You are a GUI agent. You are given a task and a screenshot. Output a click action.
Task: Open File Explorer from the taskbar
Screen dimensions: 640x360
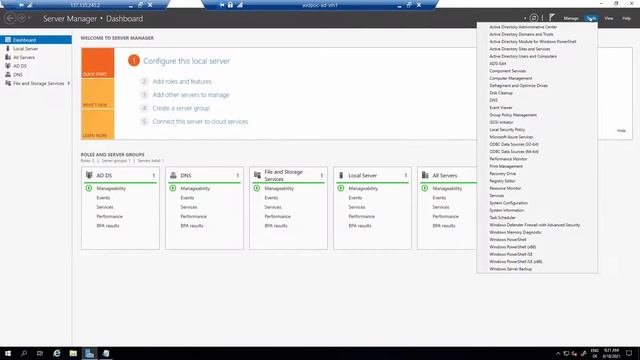73,353
